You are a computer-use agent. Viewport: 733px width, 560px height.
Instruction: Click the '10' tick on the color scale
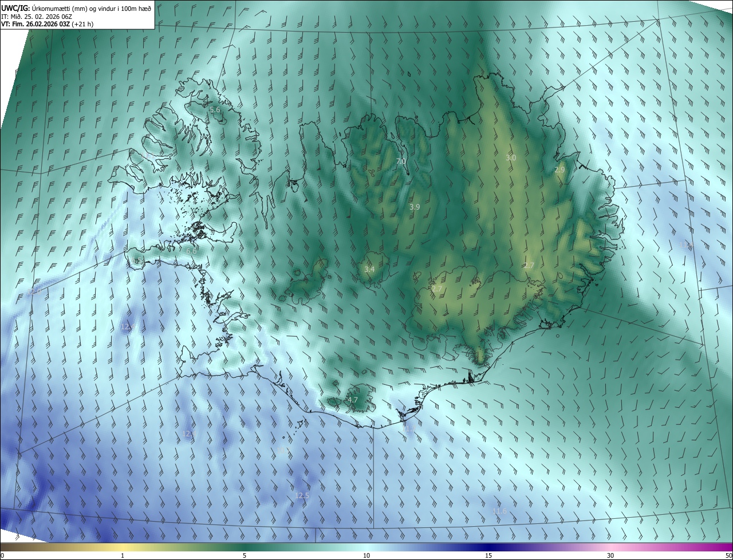pyautogui.click(x=366, y=555)
